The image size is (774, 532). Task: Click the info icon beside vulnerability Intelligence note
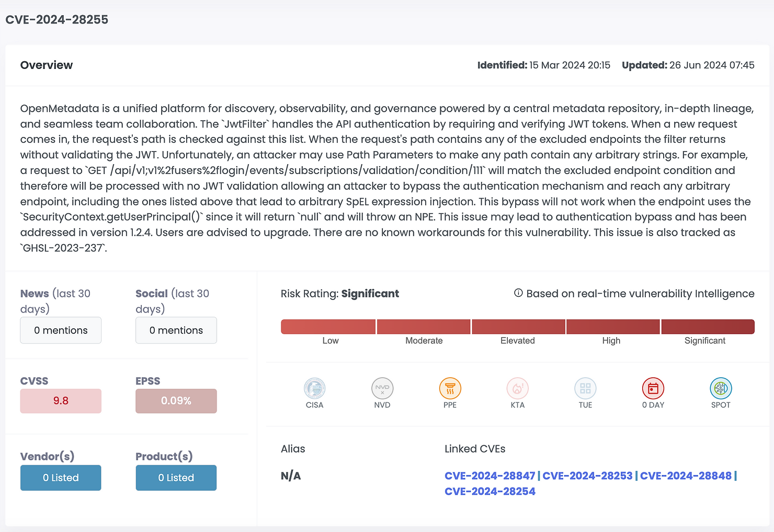pyautogui.click(x=518, y=293)
